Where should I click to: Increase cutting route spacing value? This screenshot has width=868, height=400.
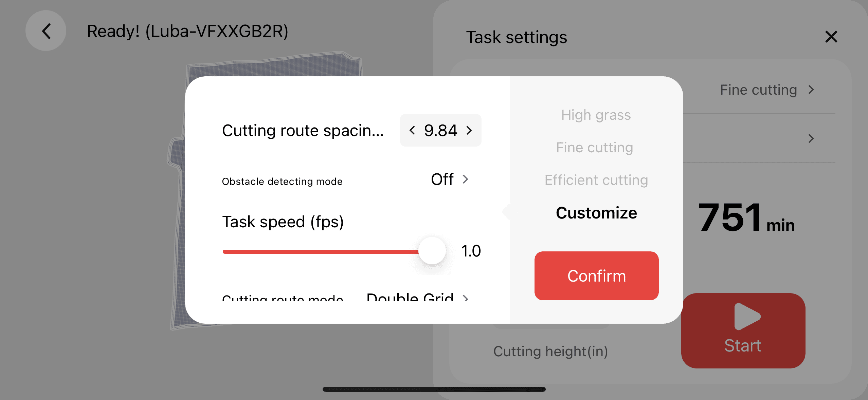pyautogui.click(x=469, y=130)
